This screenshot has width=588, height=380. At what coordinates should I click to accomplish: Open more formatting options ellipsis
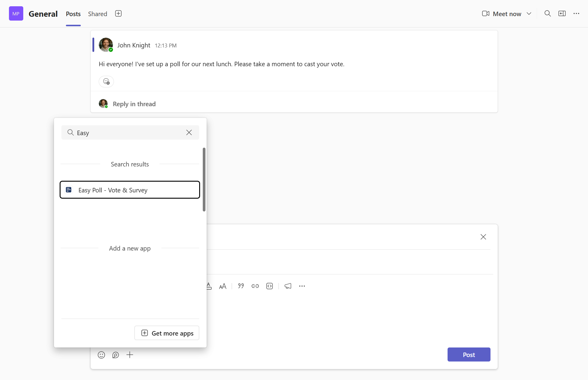tap(302, 286)
